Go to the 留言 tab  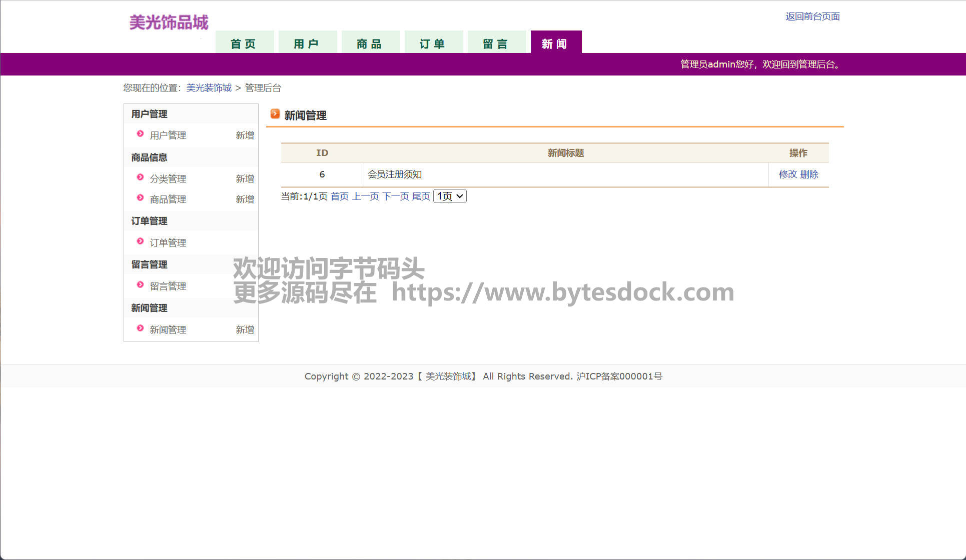496,43
